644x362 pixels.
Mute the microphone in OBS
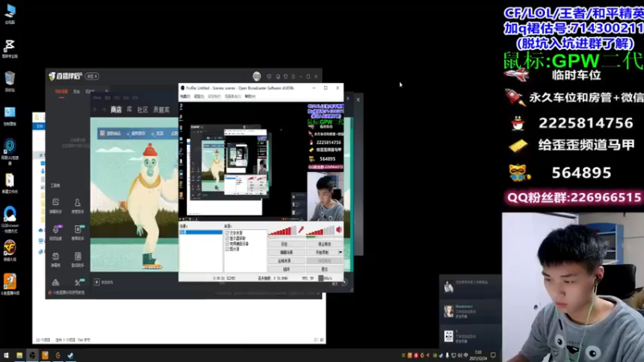[x=301, y=230]
